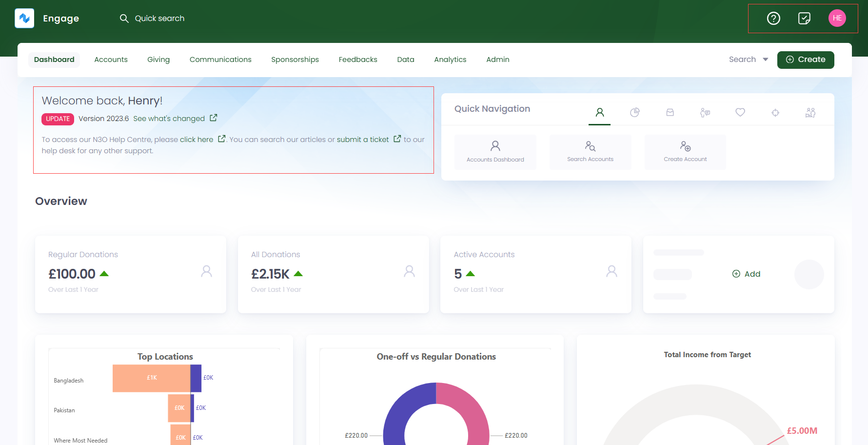This screenshot has width=868, height=445.
Task: Follow the click here Help Centre link
Action: coord(197,140)
